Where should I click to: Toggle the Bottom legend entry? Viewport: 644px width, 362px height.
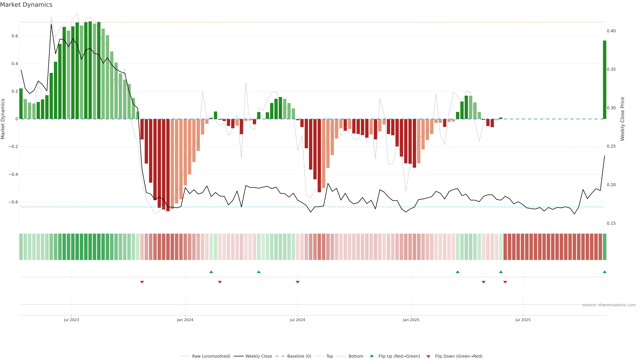pos(356,356)
